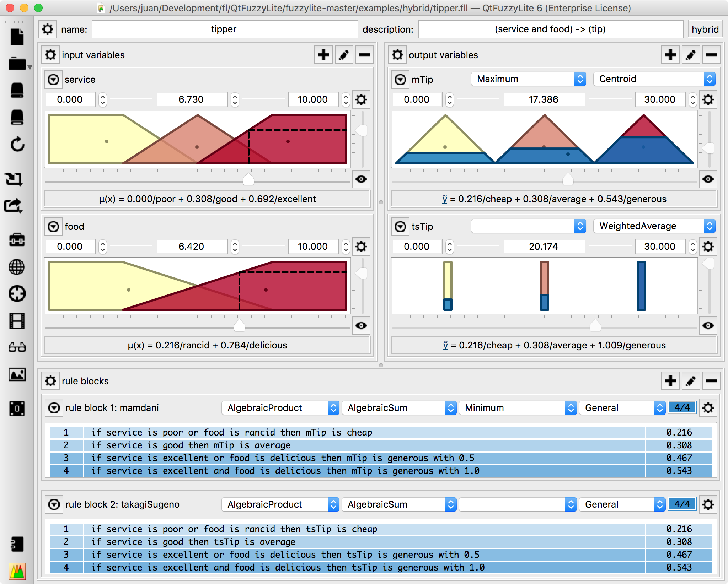Open gear settings for rule block 1 mamdani
This screenshot has height=584, width=728.
(708, 408)
